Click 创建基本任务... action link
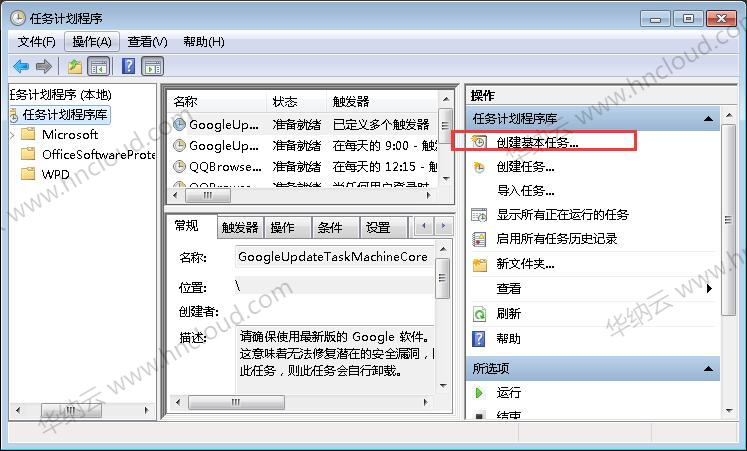Screen dimensions: 747x451 coord(537,142)
